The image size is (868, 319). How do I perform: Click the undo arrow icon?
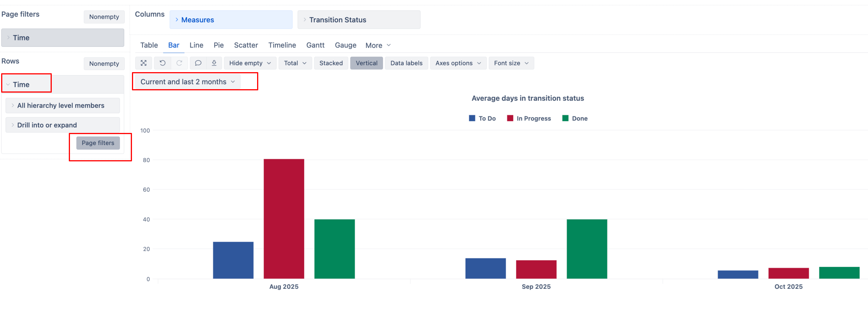coord(162,63)
